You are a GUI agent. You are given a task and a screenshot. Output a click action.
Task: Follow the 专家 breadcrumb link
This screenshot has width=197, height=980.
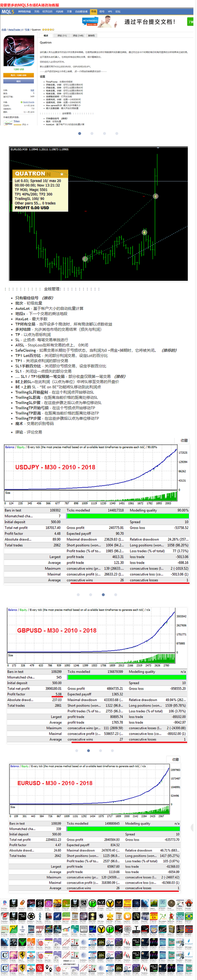[x=27, y=29]
